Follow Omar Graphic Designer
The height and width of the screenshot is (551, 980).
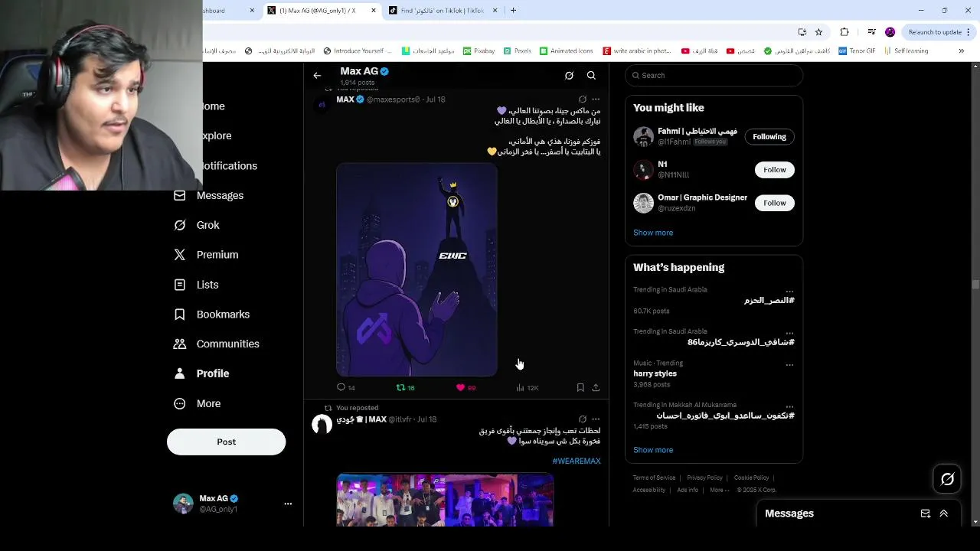[775, 203]
